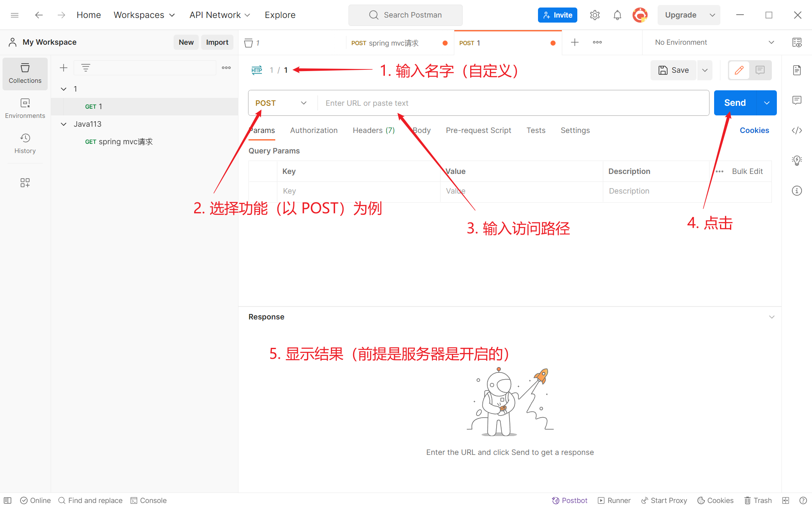Open History in the sidebar

click(x=25, y=143)
